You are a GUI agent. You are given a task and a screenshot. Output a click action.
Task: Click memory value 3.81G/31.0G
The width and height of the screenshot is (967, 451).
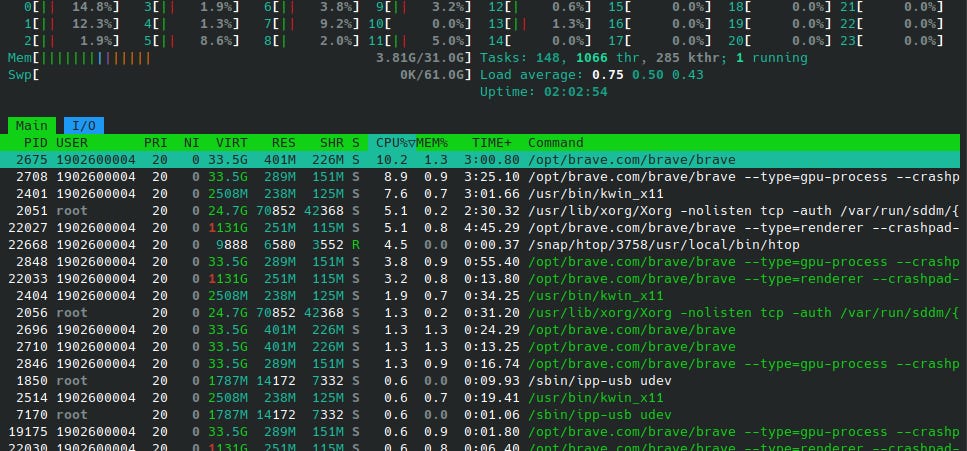[x=420, y=58]
